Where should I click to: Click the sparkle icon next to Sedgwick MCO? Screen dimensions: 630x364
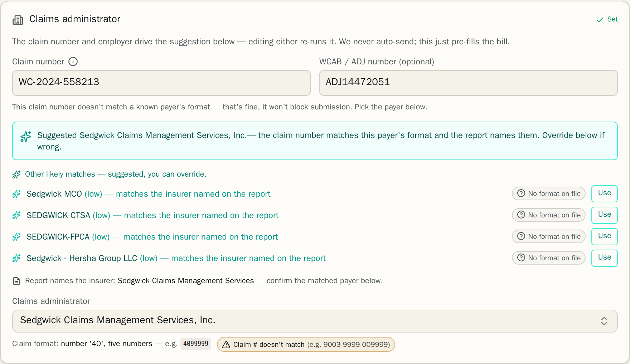click(16, 194)
